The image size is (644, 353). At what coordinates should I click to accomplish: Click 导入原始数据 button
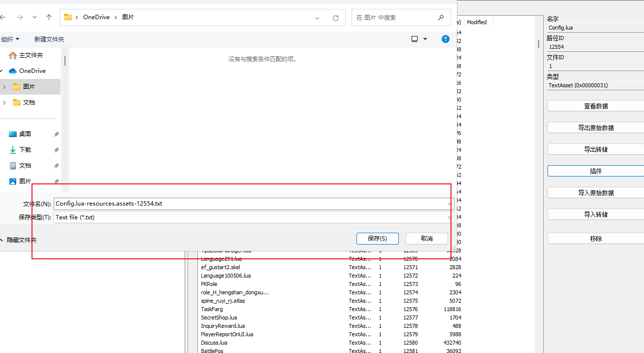596,193
